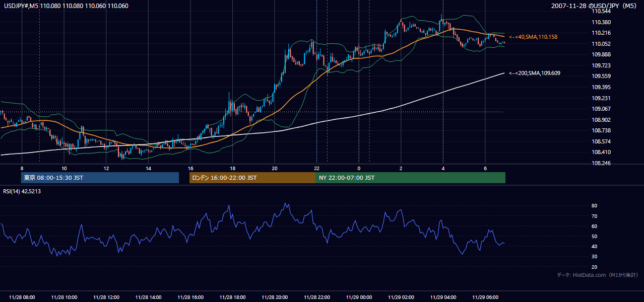Click price axis value 109.395
This screenshot has height=302, width=644.
(602, 87)
